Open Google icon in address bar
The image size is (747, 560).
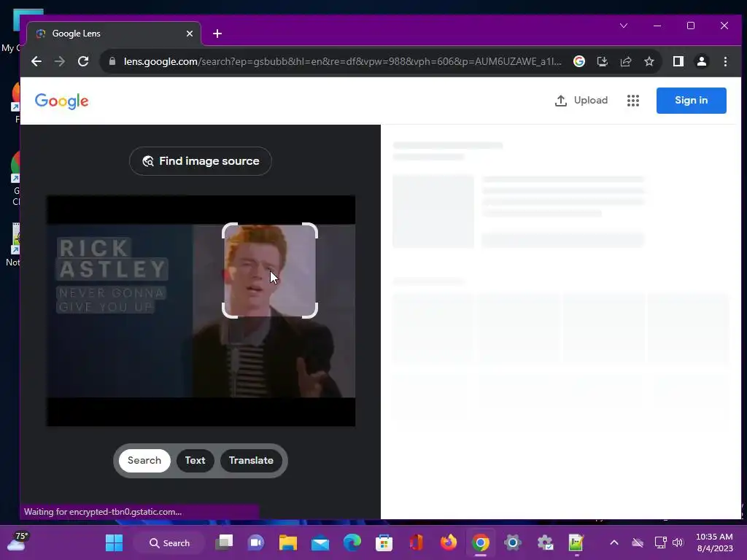tap(578, 61)
